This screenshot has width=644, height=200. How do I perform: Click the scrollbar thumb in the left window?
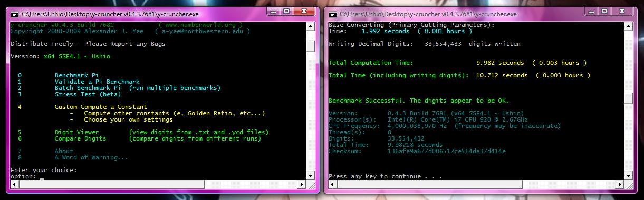click(310, 46)
